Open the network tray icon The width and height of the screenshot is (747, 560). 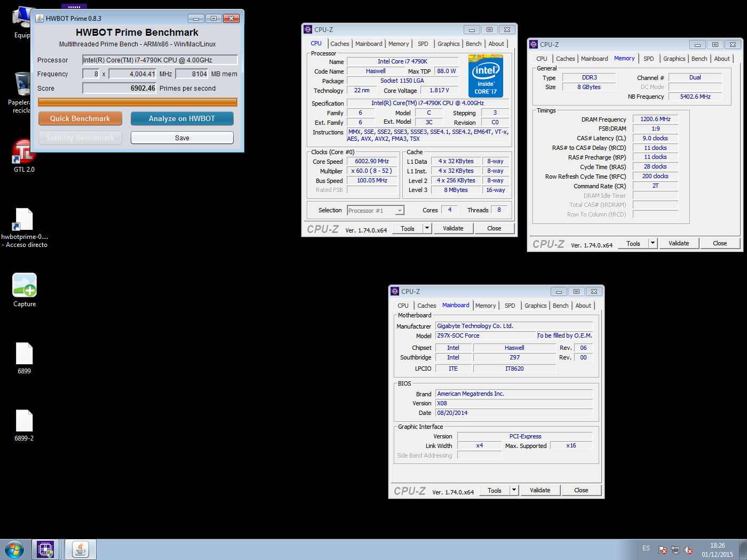pyautogui.click(x=676, y=550)
